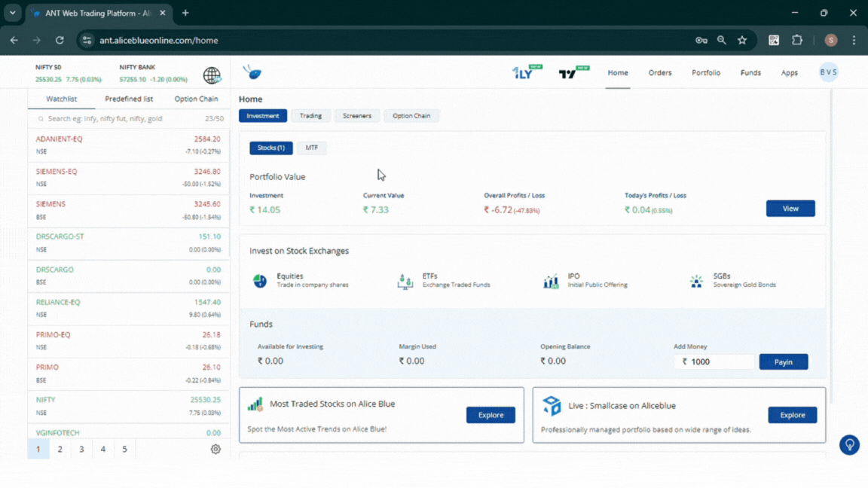Open the TradingView chart icon
868x488 pixels.
(573, 72)
